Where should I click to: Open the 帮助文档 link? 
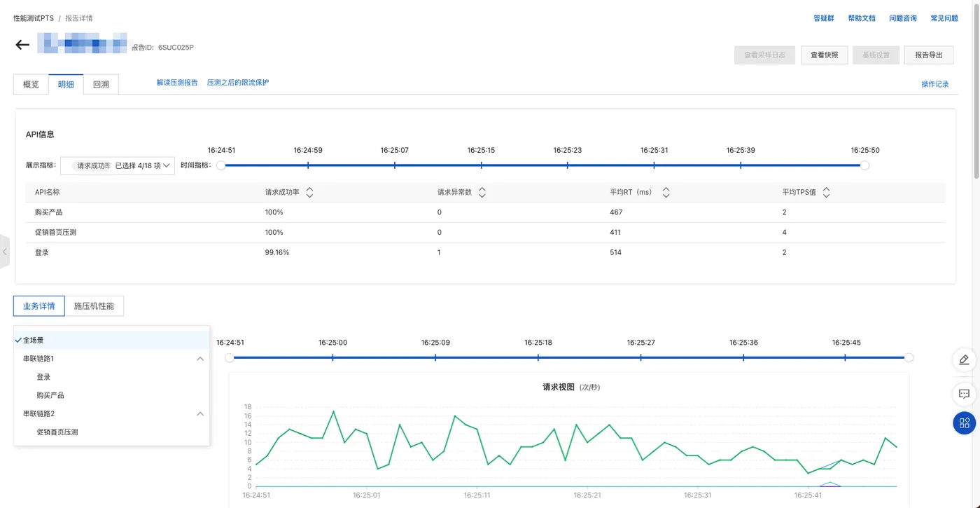coord(862,18)
